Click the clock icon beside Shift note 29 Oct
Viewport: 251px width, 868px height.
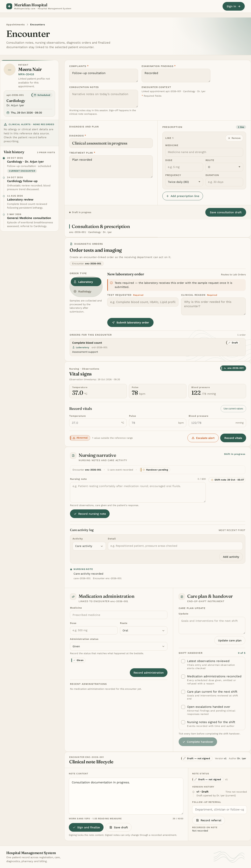(x=212, y=480)
